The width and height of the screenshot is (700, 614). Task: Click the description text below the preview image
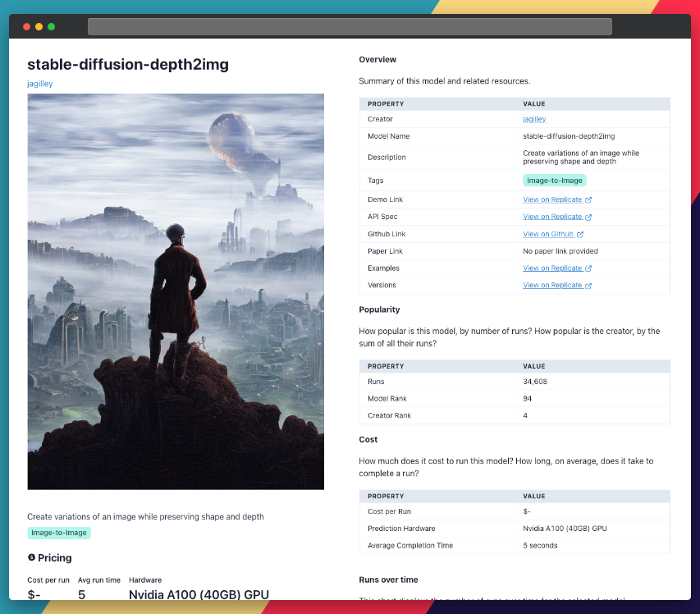click(145, 516)
